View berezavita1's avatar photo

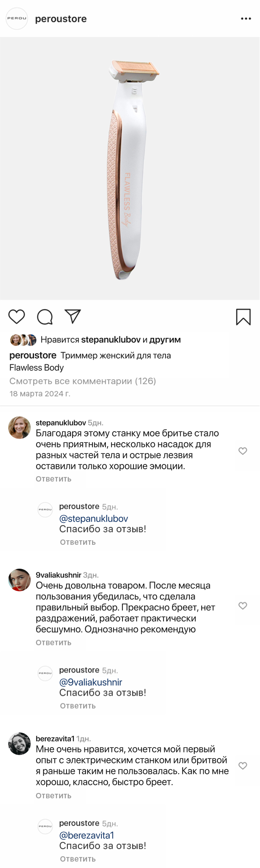(x=19, y=743)
